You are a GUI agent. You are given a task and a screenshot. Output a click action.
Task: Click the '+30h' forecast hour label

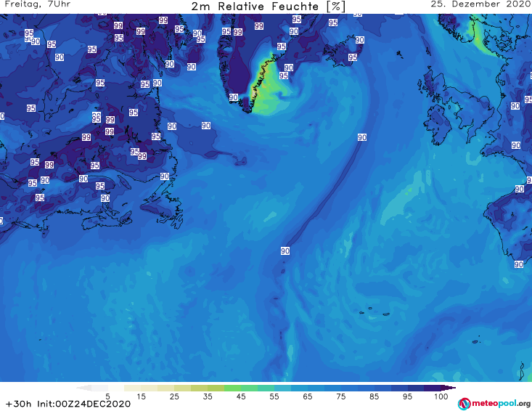tap(19, 404)
